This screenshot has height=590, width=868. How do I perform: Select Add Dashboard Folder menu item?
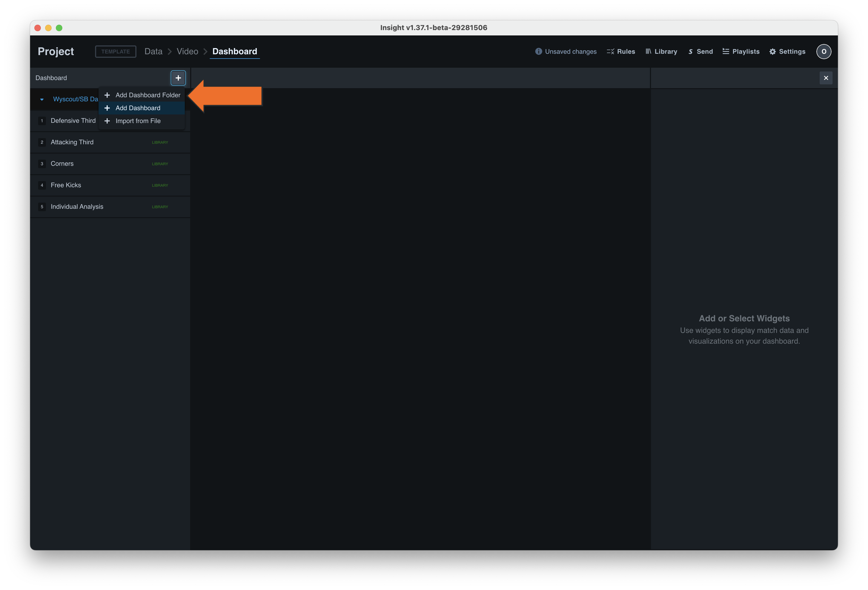tap(142, 95)
